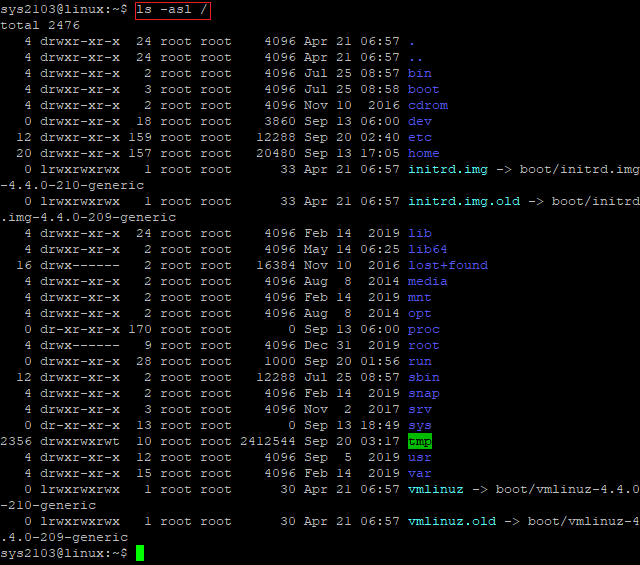The height and width of the screenshot is (565, 640).
Task: Click the blue 'root' directory name
Action: [424, 345]
